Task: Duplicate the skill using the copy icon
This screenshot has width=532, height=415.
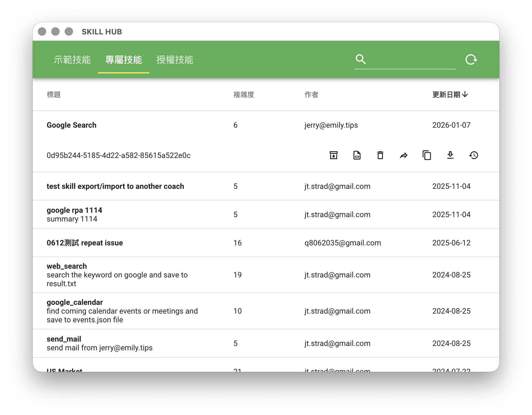Action: [427, 155]
